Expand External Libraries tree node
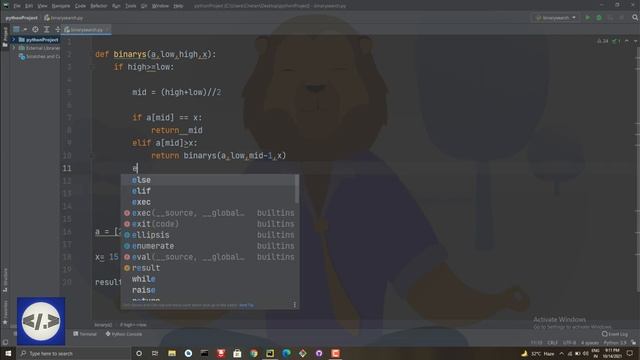Viewport: 640px width, 360px height. [x=14, y=48]
